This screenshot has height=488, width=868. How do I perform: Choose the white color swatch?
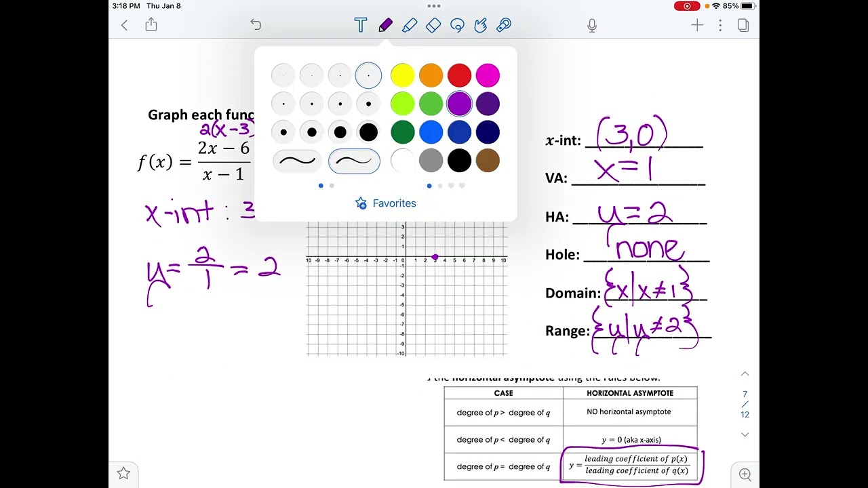(x=402, y=161)
